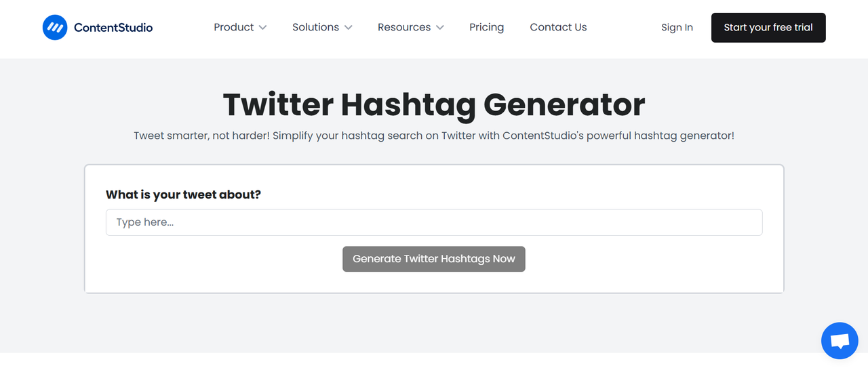
Task: Click the word 'Twitter' in the title
Action: pyautogui.click(x=278, y=104)
